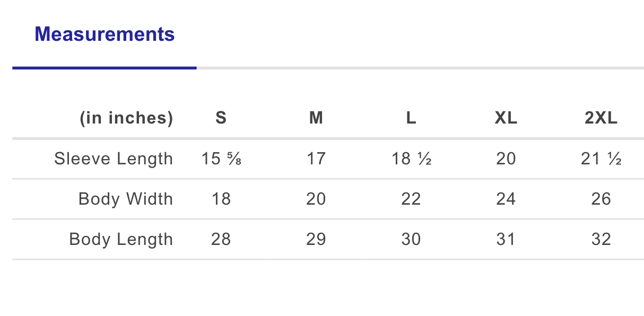Select the XL size column header
644x316 pixels.
click(x=506, y=118)
